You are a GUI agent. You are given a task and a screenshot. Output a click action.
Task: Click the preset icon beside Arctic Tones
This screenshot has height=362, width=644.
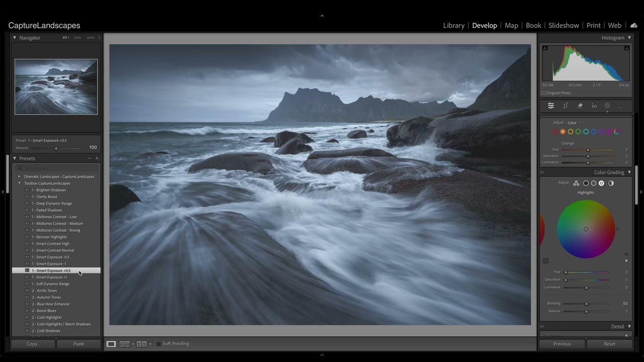tap(27, 291)
